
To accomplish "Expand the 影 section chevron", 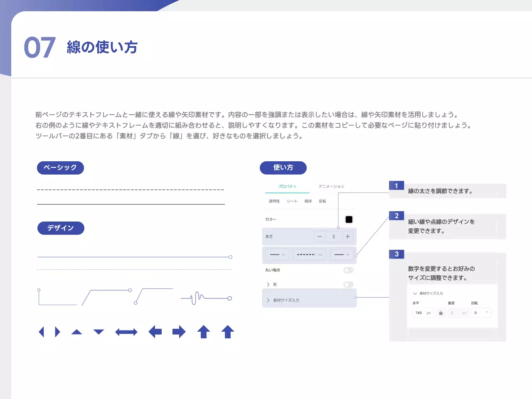I will tap(268, 284).
